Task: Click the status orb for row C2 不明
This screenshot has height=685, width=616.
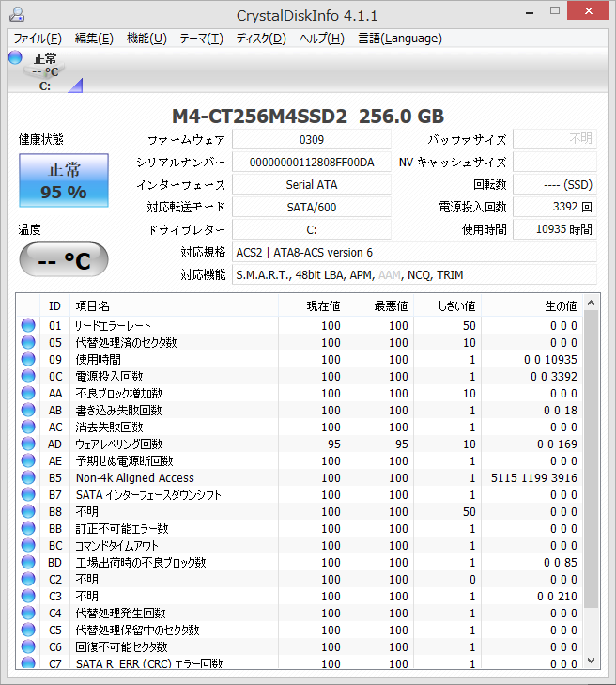Action: point(28,579)
